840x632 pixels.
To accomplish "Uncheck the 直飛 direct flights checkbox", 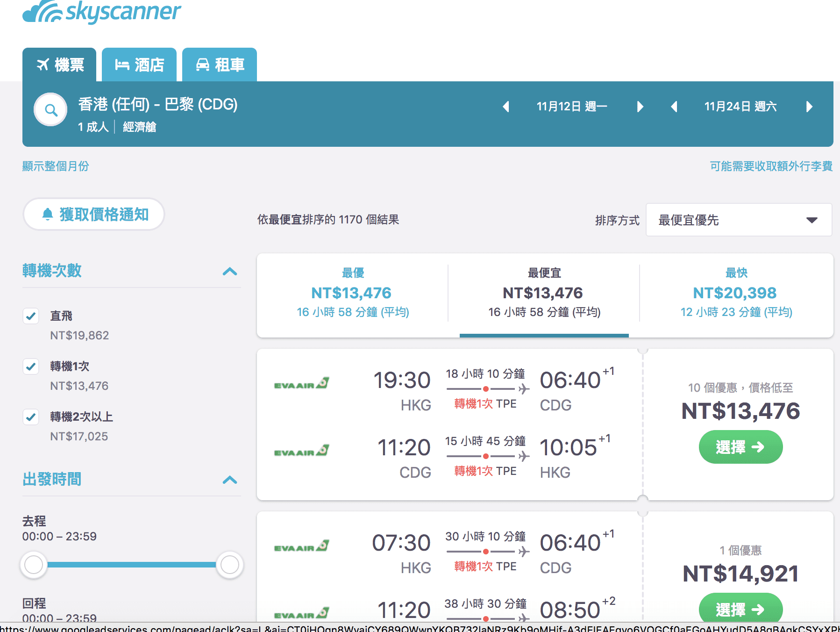I will (x=31, y=316).
